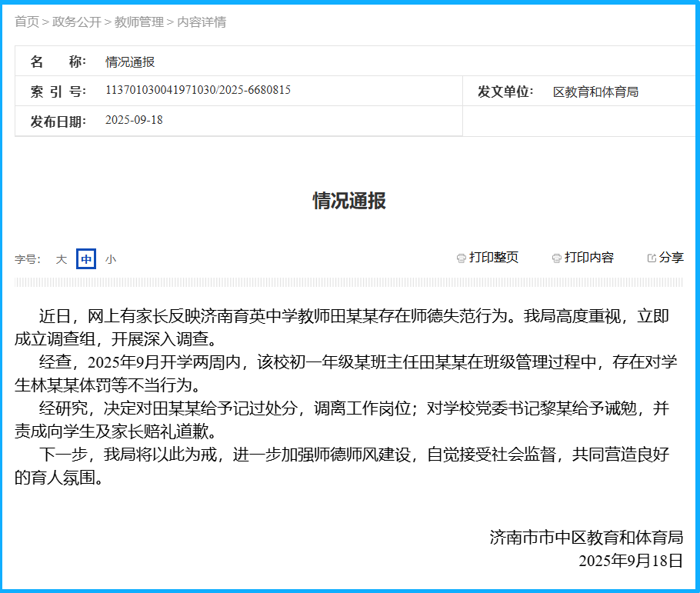Click the printer icon beside 打印内容

point(556,258)
